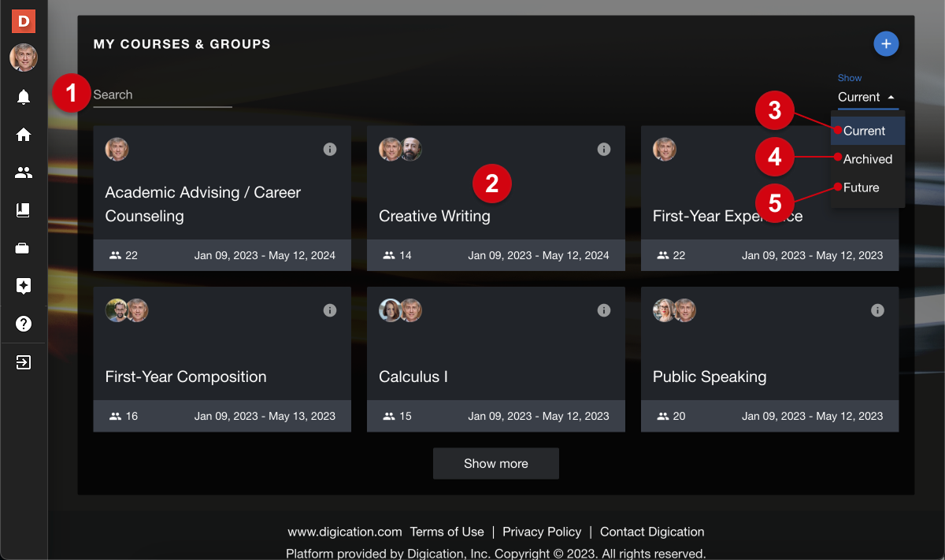Click into the Search courses field
This screenshot has width=945, height=560.
162,95
